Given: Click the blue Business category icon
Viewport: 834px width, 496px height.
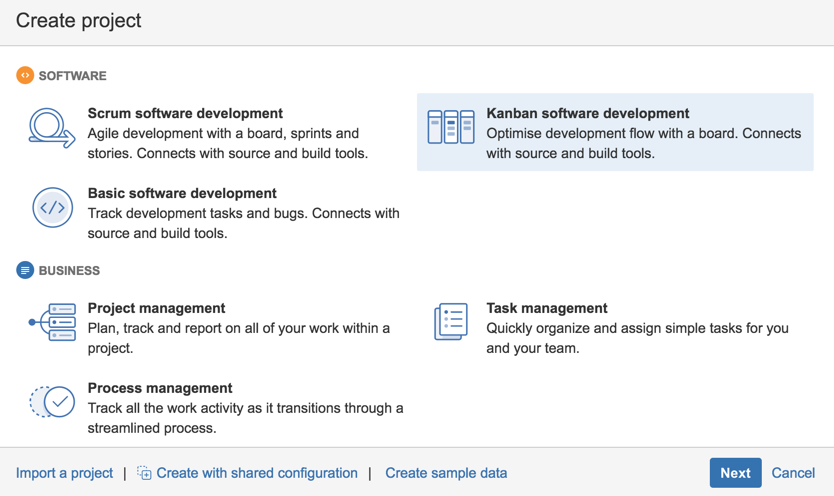Looking at the screenshot, I should 25,271.
